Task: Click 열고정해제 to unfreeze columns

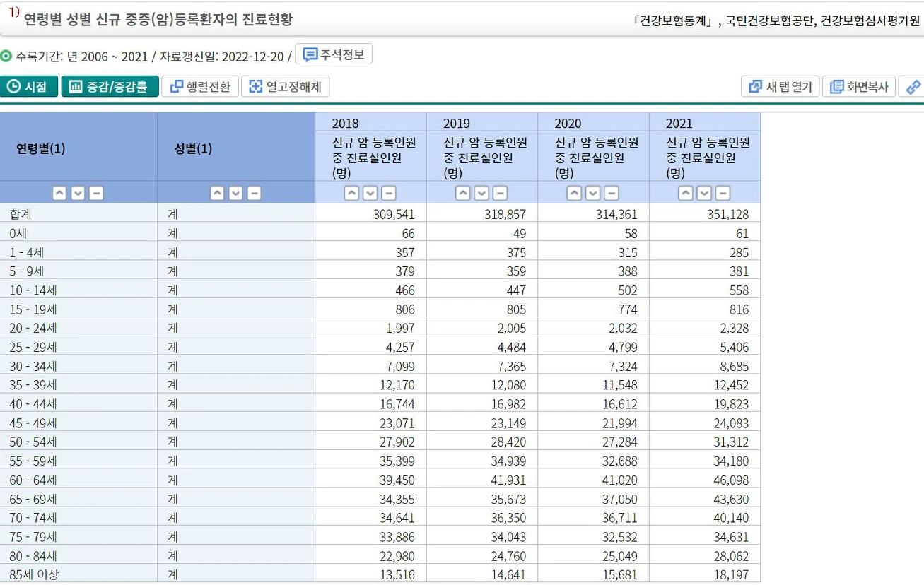Action: coord(286,87)
